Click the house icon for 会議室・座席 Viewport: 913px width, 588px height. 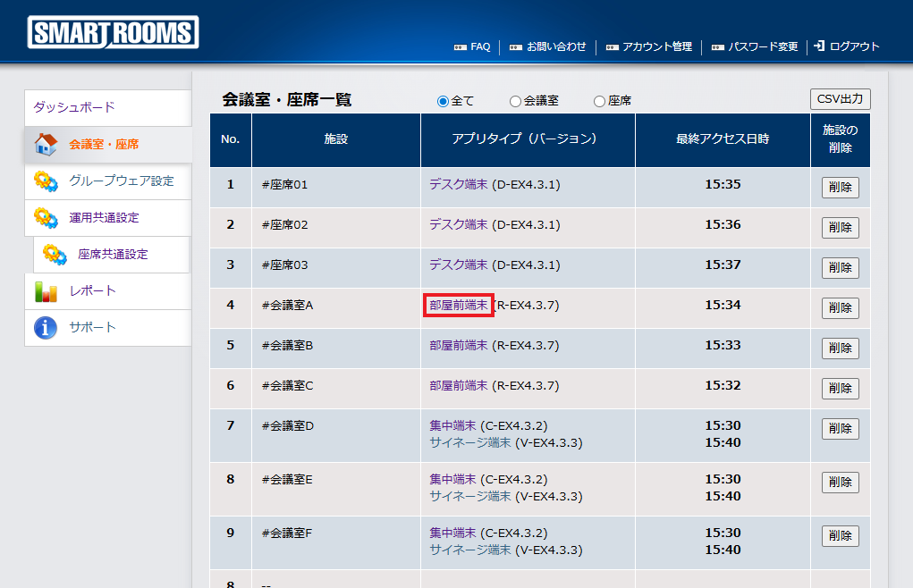[46, 144]
